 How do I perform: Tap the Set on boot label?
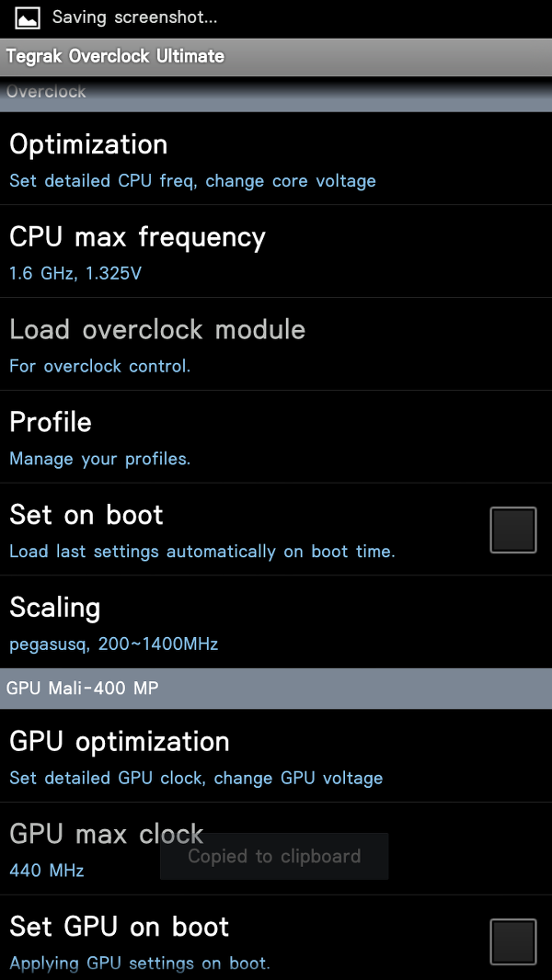click(86, 515)
